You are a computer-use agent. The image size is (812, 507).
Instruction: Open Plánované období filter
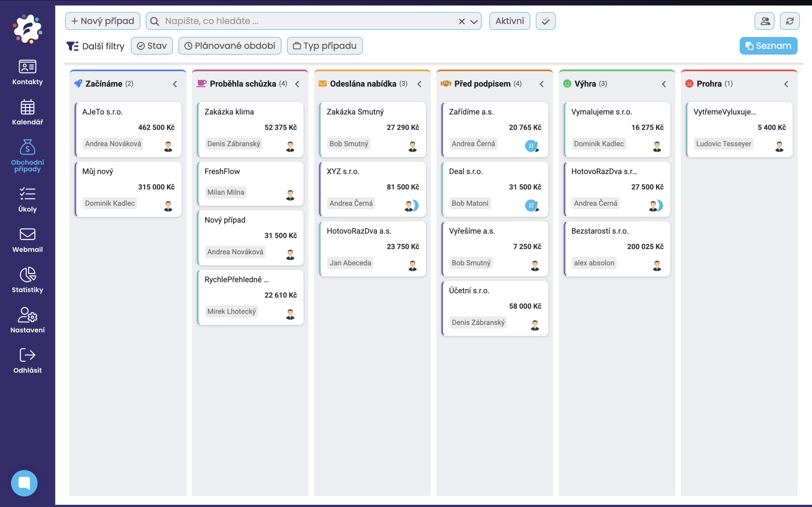(x=230, y=46)
